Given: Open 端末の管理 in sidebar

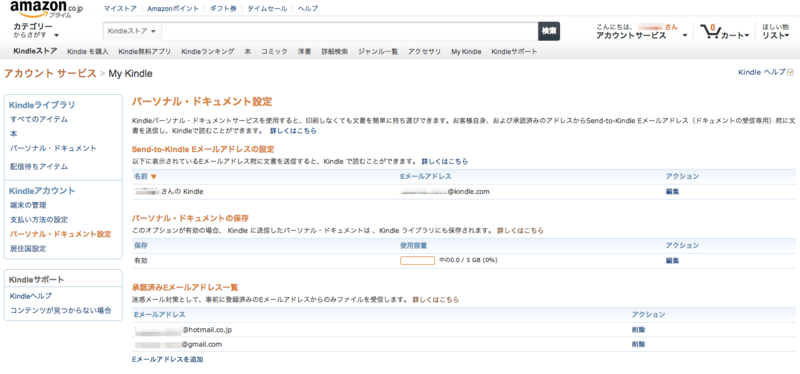Looking at the screenshot, I should click(28, 205).
